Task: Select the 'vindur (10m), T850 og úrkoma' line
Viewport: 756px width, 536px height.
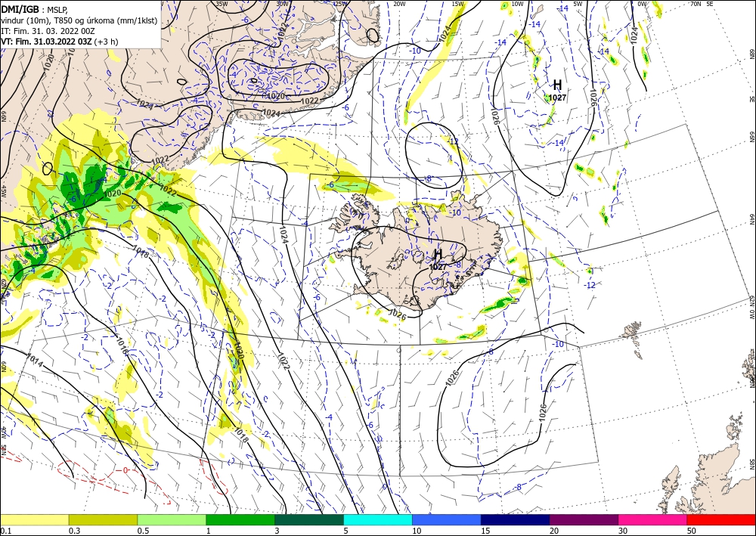Action: tap(79, 20)
